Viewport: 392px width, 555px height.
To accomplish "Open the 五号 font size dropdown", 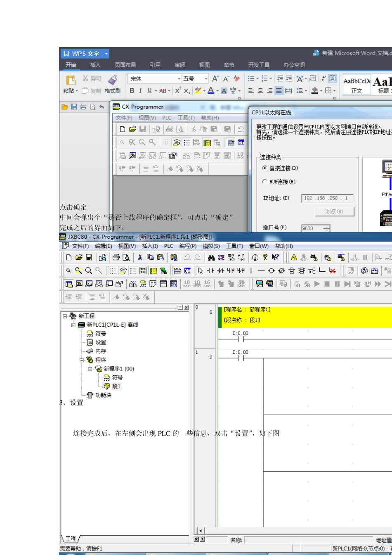I will [x=206, y=78].
